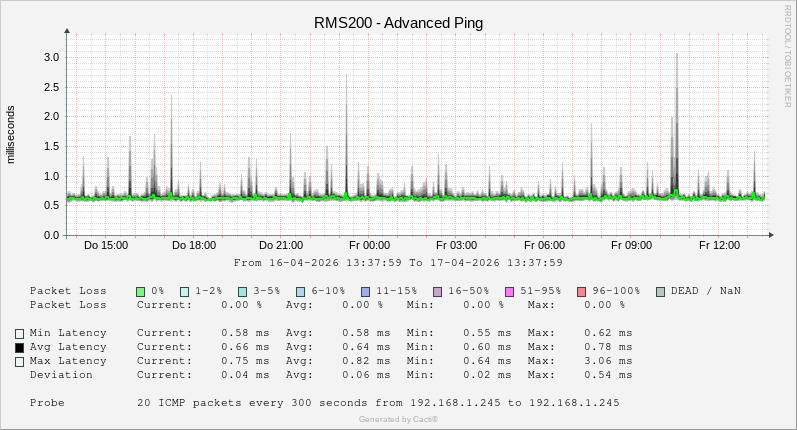
Task: Click the Max Latency legend box
Action: tap(19, 362)
